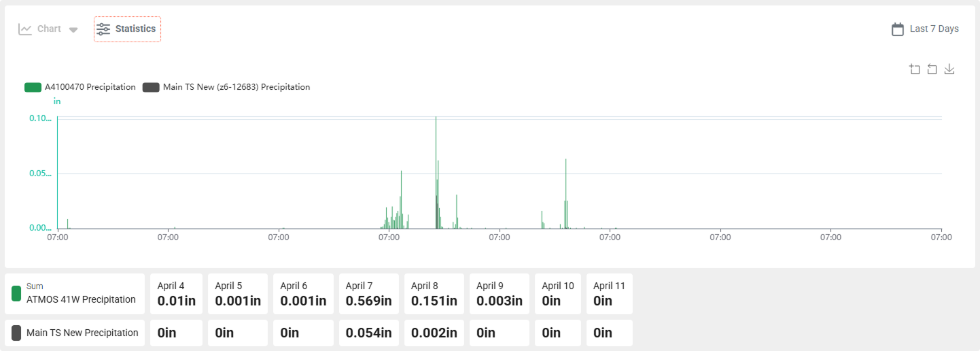Image resolution: width=980 pixels, height=351 pixels.
Task: Toggle the A4100470 Precipitation legend series
Action: tap(80, 87)
